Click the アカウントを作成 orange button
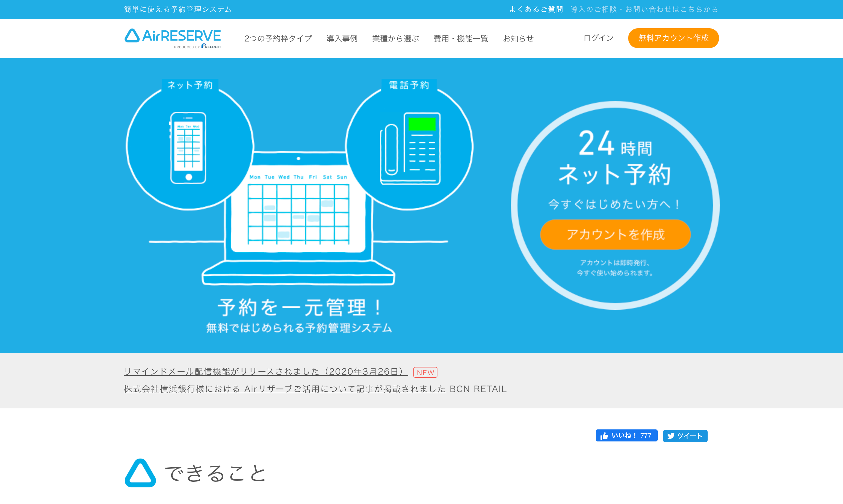This screenshot has height=504, width=843. point(615,234)
